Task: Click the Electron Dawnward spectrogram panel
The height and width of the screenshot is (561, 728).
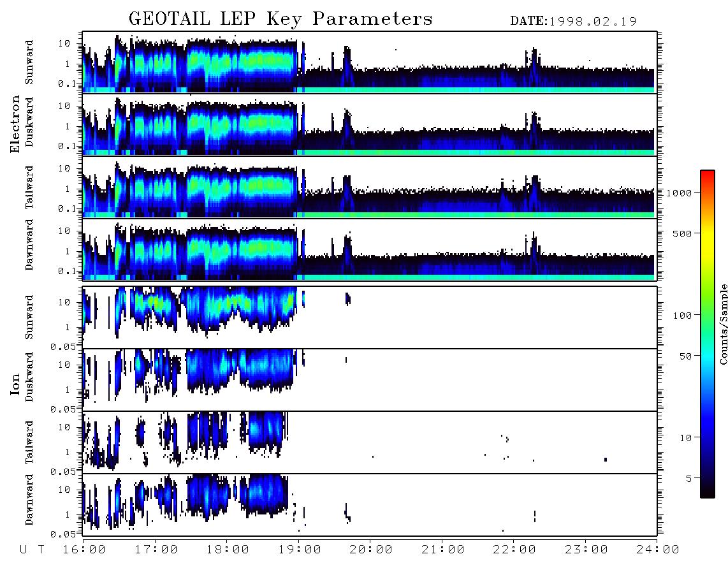Action: pos(370,249)
